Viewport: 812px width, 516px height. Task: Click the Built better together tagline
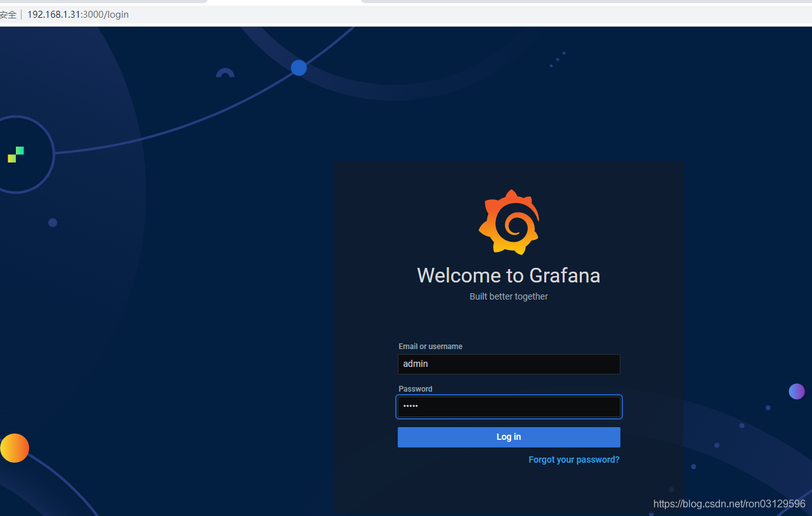(509, 296)
